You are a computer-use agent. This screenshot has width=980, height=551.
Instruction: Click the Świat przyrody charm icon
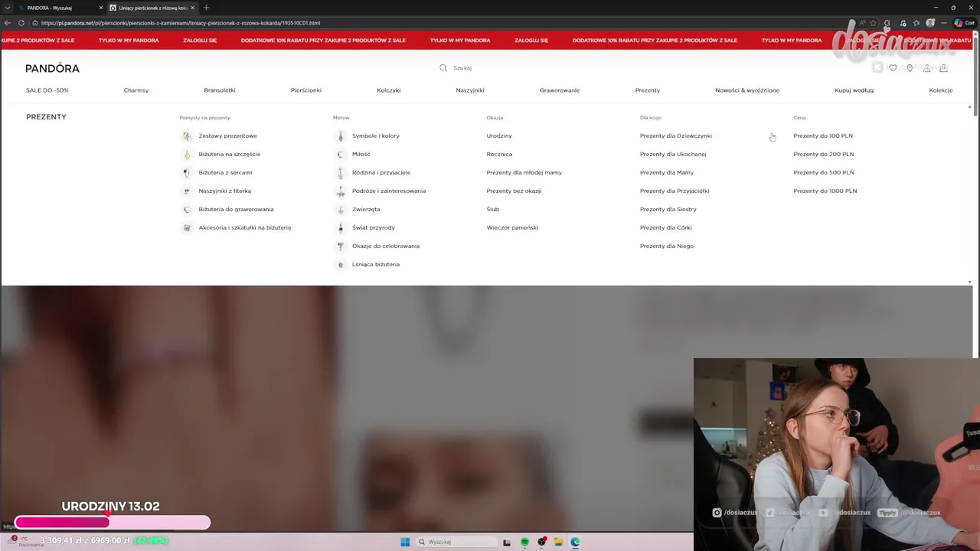click(341, 227)
